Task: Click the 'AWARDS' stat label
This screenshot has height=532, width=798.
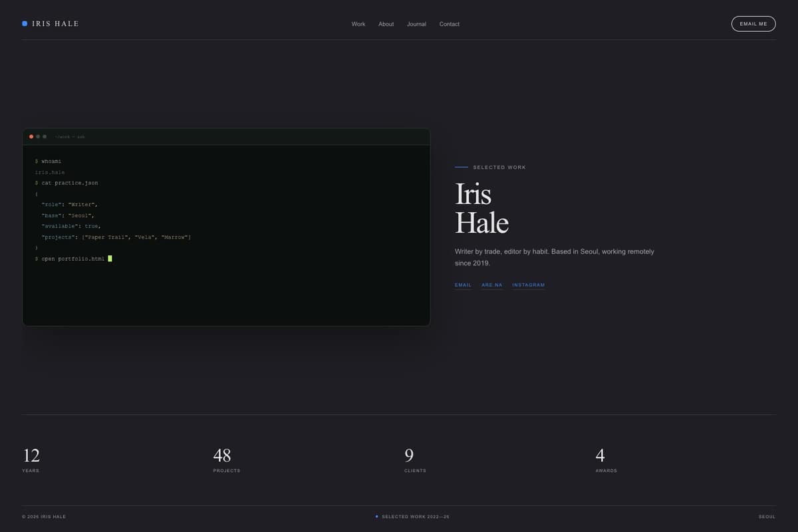Action: [x=606, y=471]
